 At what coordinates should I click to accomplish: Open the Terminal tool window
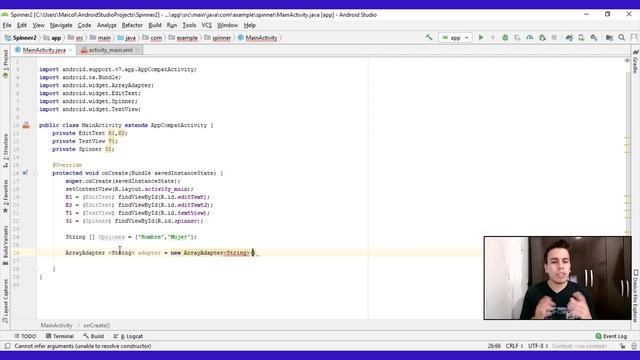[x=60, y=336]
